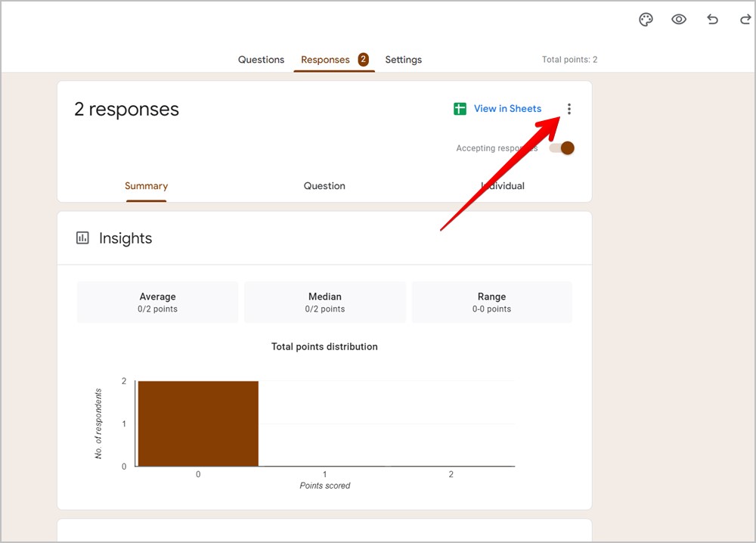
Task: Open the theme customization palette icon
Action: [x=646, y=20]
